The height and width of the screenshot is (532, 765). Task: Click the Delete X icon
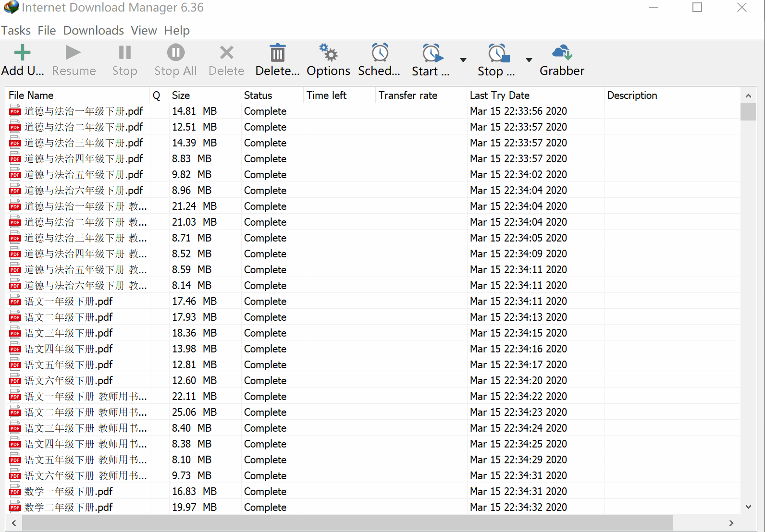click(x=226, y=52)
